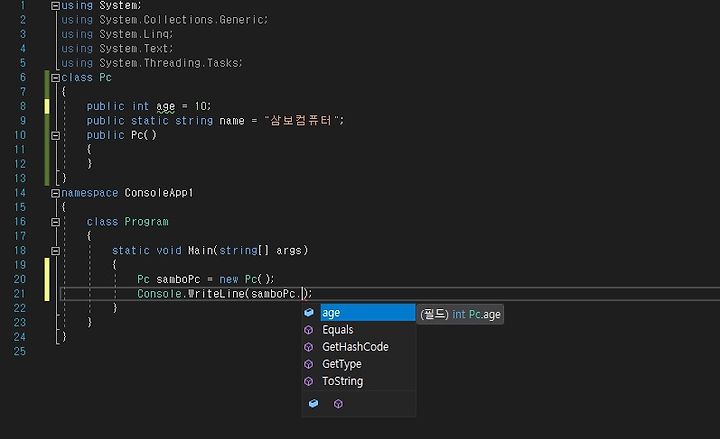Viewport: 720px width, 439px height.
Task: Click the 'new Pc()' expression
Action: pyautogui.click(x=247, y=279)
